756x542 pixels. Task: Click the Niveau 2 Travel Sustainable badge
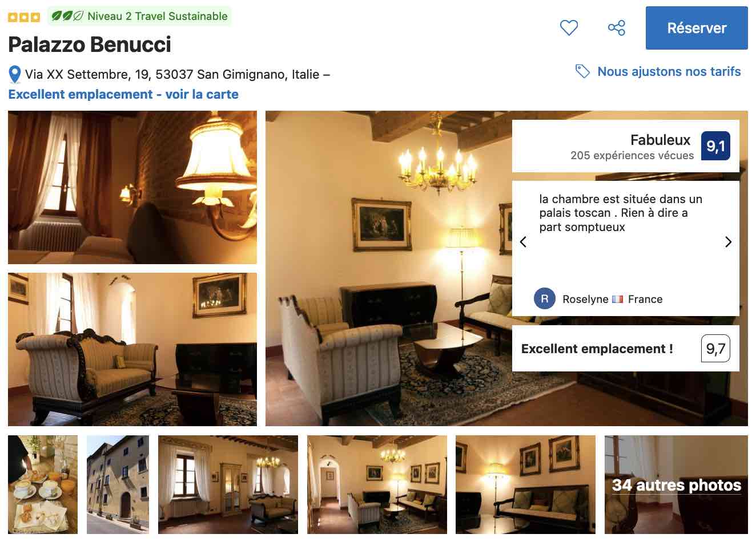140,16
